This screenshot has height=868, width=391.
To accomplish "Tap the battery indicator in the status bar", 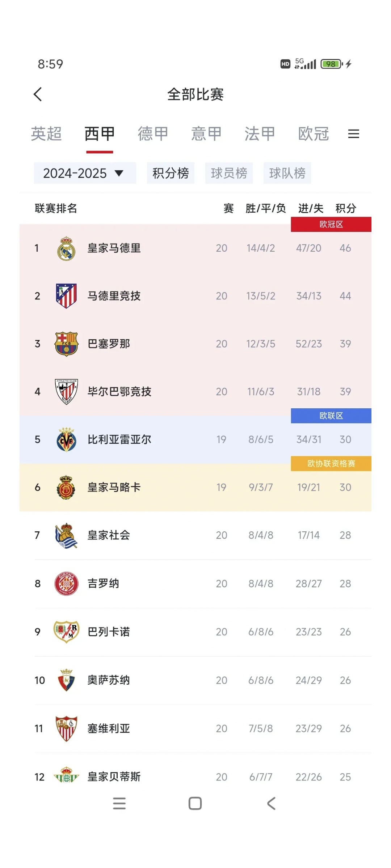I will tap(331, 64).
